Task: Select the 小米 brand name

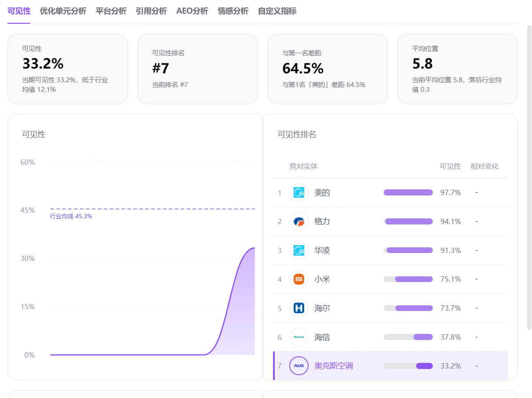Action: pos(322,279)
